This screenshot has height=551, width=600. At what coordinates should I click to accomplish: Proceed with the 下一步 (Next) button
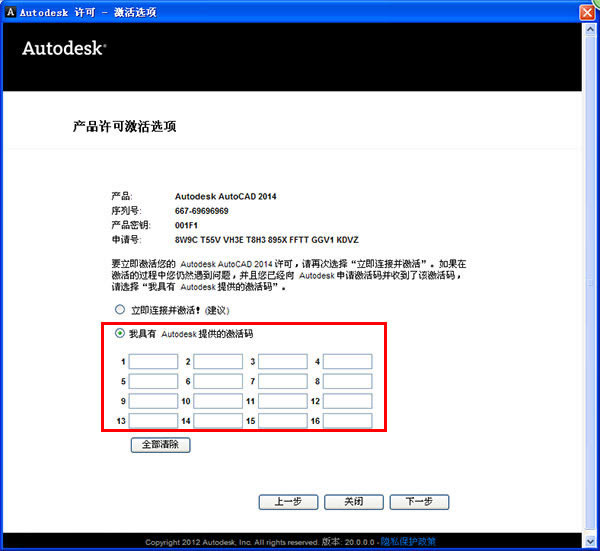point(419,502)
